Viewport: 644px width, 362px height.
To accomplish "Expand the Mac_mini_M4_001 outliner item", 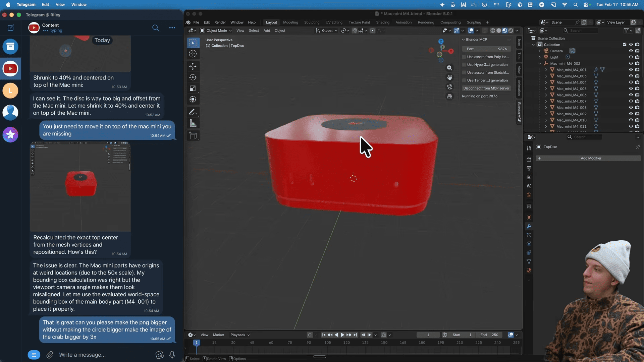I will point(546,70).
